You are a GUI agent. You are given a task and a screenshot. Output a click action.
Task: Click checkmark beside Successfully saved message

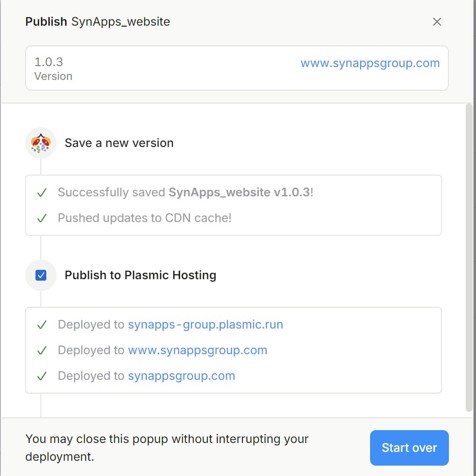[x=42, y=192]
